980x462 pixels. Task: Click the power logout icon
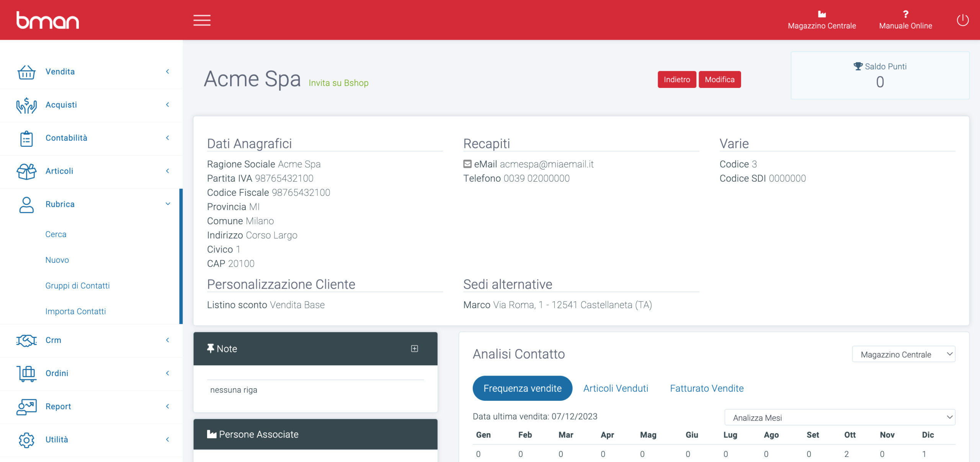click(962, 20)
